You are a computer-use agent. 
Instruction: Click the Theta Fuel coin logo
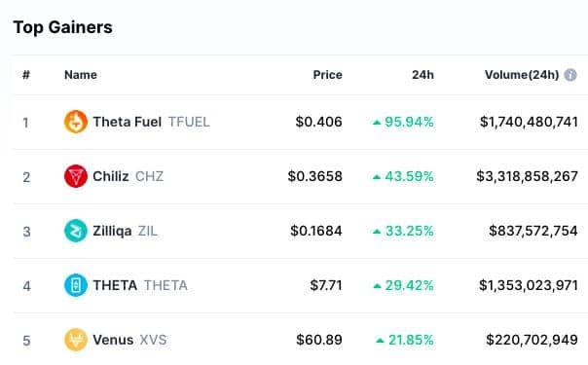(76, 122)
